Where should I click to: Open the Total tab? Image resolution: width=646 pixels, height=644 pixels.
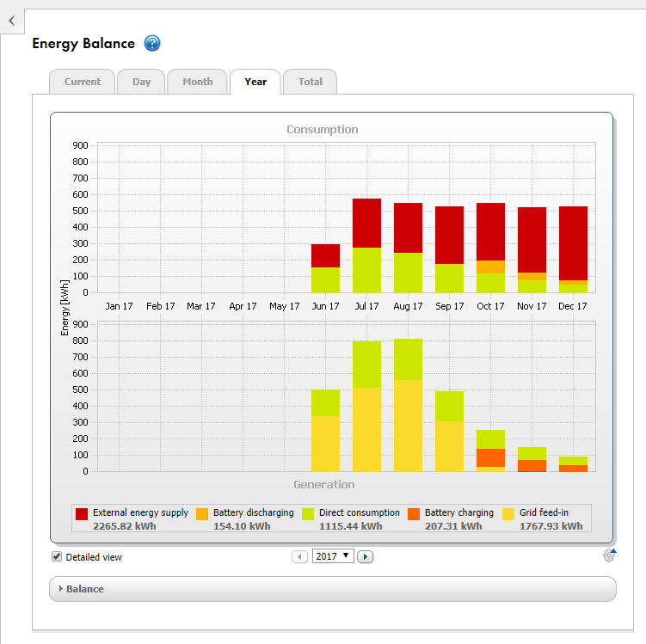pyautogui.click(x=310, y=82)
